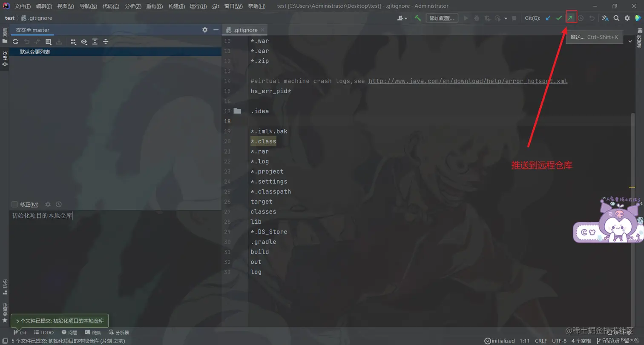Screen dimensions: 644x345
Task: Open the 分析器 profiler tool window
Action: coord(119,332)
